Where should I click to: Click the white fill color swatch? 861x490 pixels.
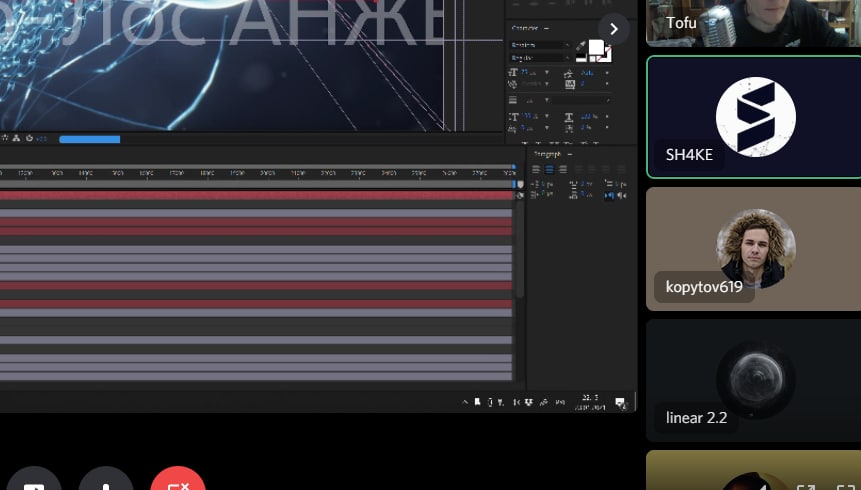point(596,47)
